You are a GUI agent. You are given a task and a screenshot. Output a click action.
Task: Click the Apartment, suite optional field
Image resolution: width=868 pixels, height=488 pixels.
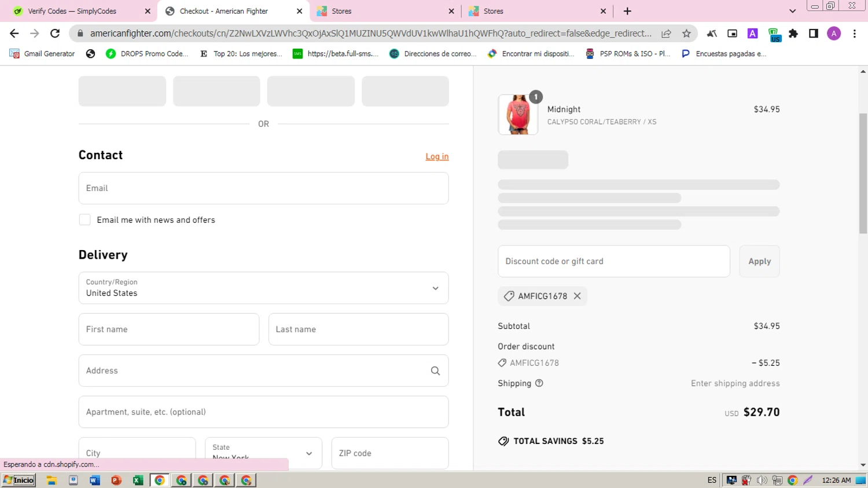tap(263, 412)
